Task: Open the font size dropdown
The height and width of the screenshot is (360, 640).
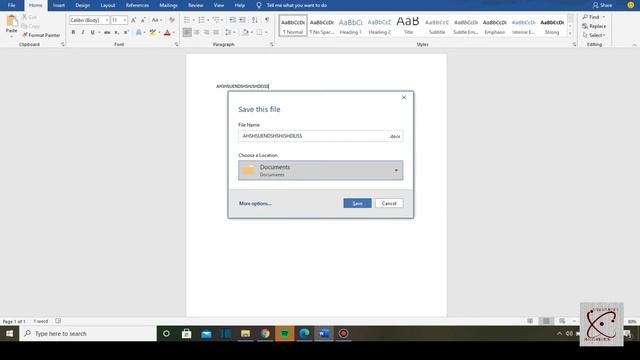Action: pos(125,20)
